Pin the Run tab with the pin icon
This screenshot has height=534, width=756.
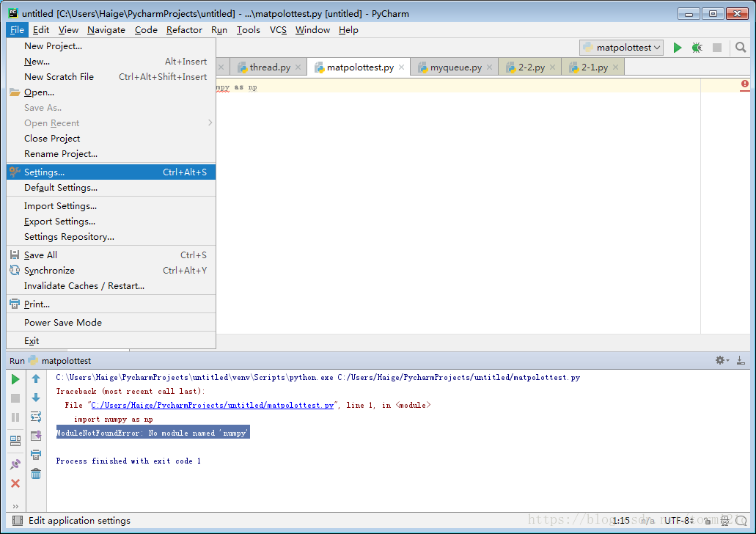(15, 464)
